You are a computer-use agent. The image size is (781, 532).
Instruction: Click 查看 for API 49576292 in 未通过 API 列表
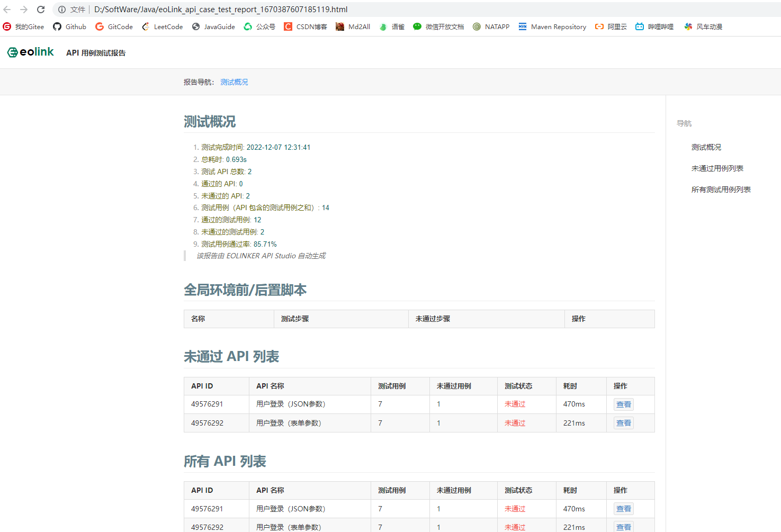click(x=623, y=422)
